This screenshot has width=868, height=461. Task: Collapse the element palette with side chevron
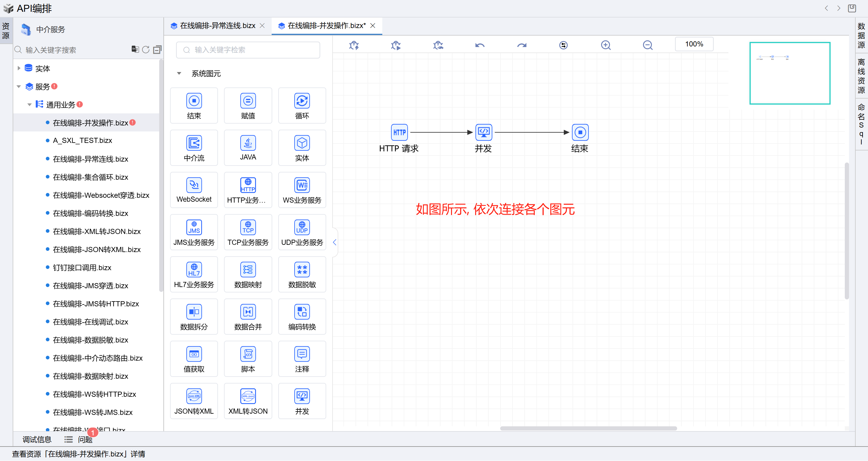tap(334, 242)
